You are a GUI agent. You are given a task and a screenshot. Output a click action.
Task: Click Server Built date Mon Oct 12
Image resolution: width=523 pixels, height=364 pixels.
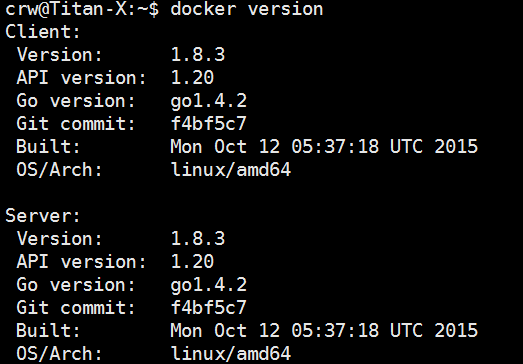[x=225, y=331]
